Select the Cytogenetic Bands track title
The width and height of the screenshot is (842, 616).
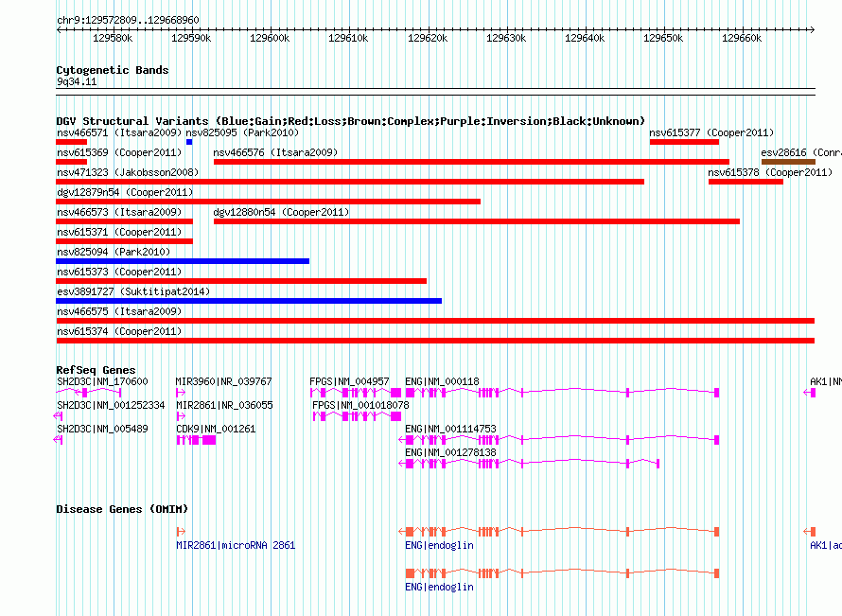(x=113, y=70)
